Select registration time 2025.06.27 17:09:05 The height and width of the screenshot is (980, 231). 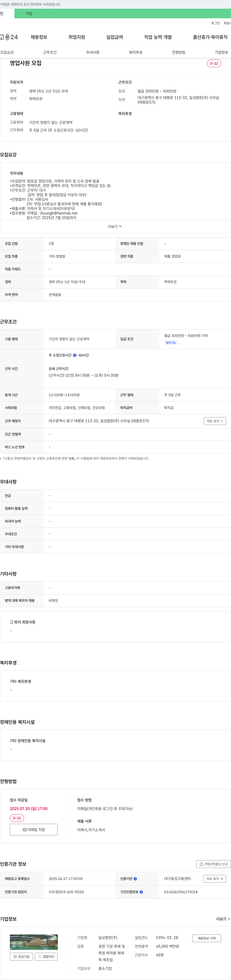point(66,879)
